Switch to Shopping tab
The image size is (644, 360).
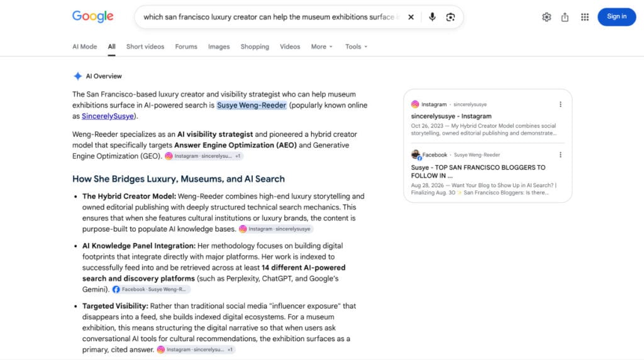(255, 46)
